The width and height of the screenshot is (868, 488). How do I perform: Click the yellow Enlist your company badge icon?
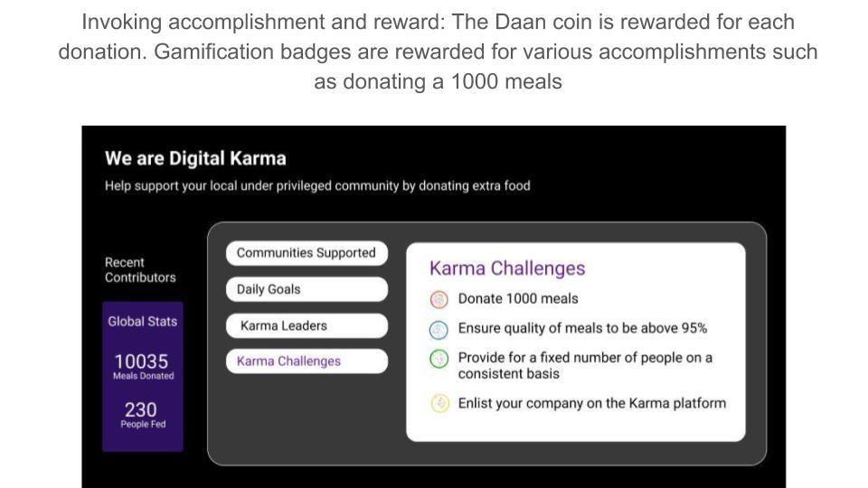[x=439, y=404]
